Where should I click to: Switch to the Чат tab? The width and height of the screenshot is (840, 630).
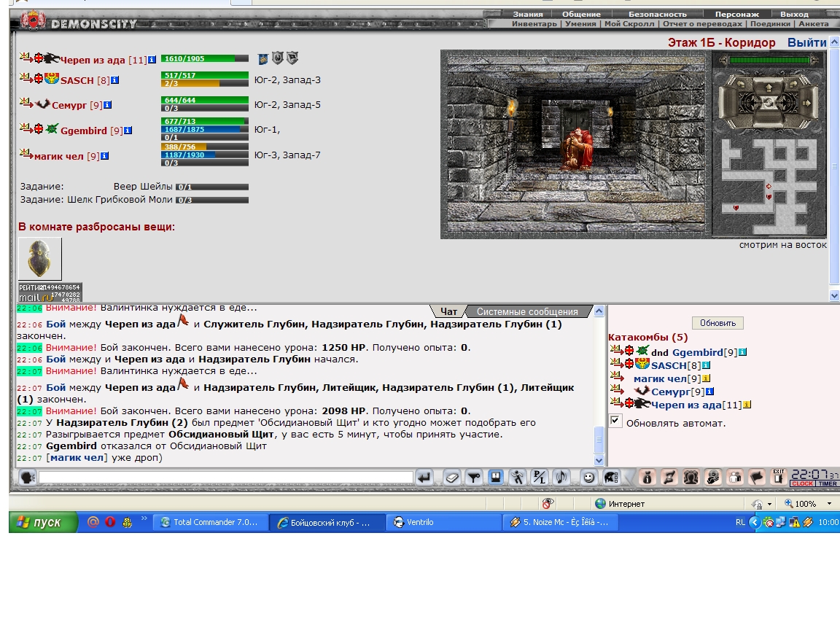[x=448, y=311]
